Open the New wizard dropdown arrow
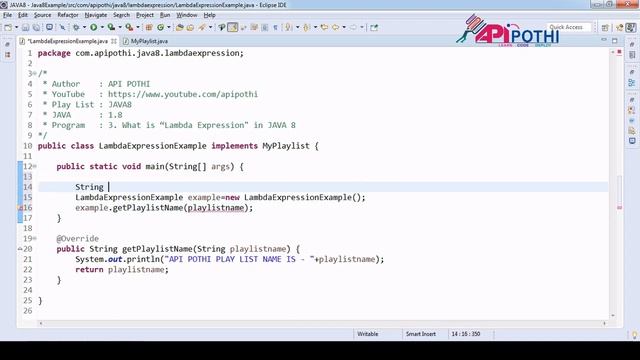 tap(16, 27)
